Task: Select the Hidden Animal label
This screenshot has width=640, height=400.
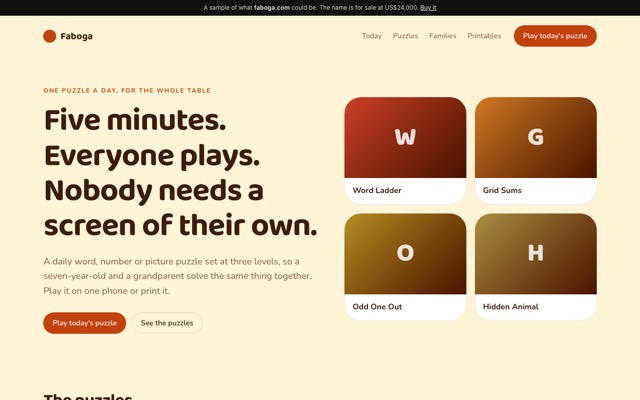Action: pyautogui.click(x=511, y=307)
